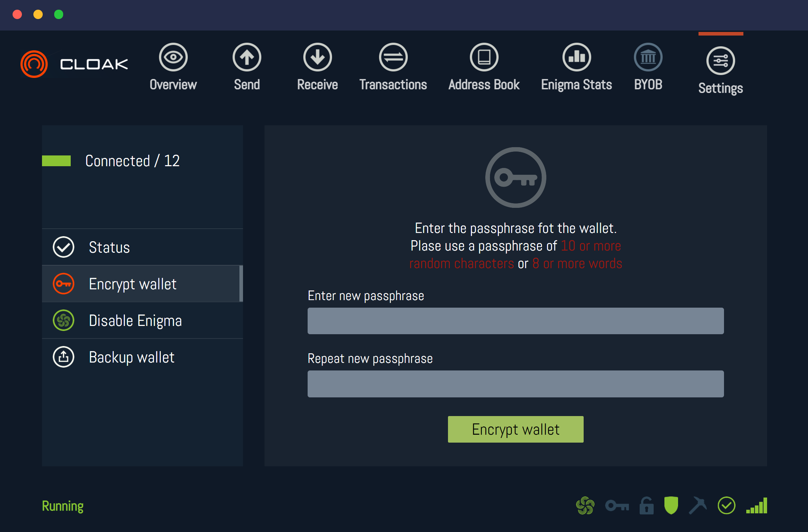Click the Connected / 12 status text
The width and height of the screenshot is (808, 532).
click(x=132, y=161)
